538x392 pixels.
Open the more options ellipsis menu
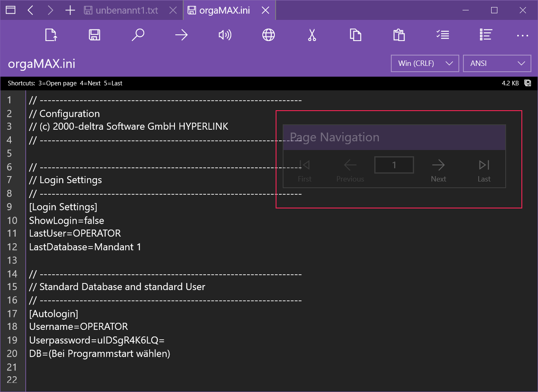(x=523, y=36)
